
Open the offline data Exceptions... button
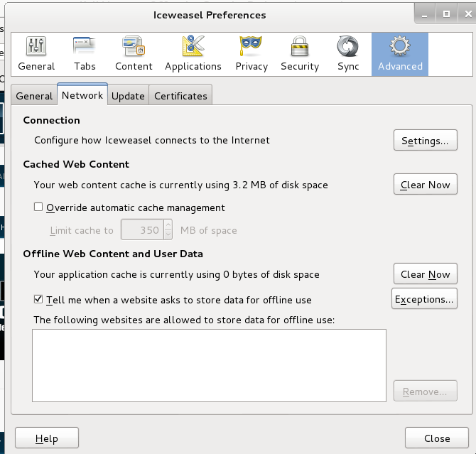click(424, 299)
